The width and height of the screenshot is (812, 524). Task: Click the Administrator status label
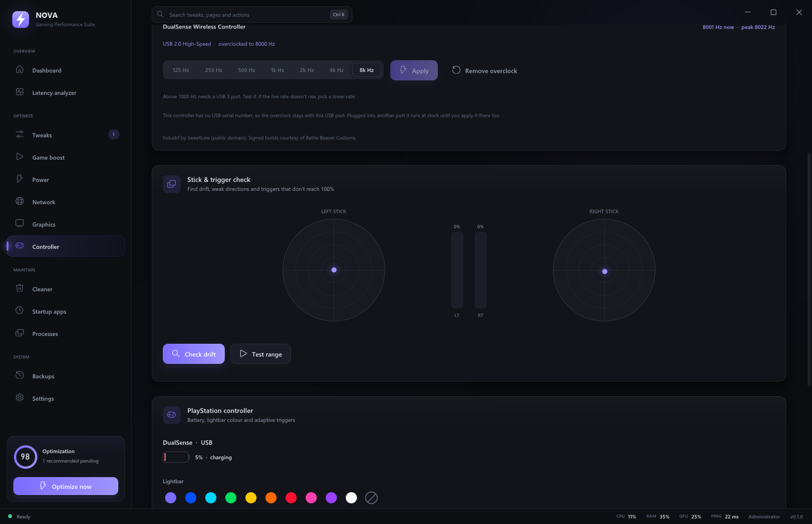764,517
